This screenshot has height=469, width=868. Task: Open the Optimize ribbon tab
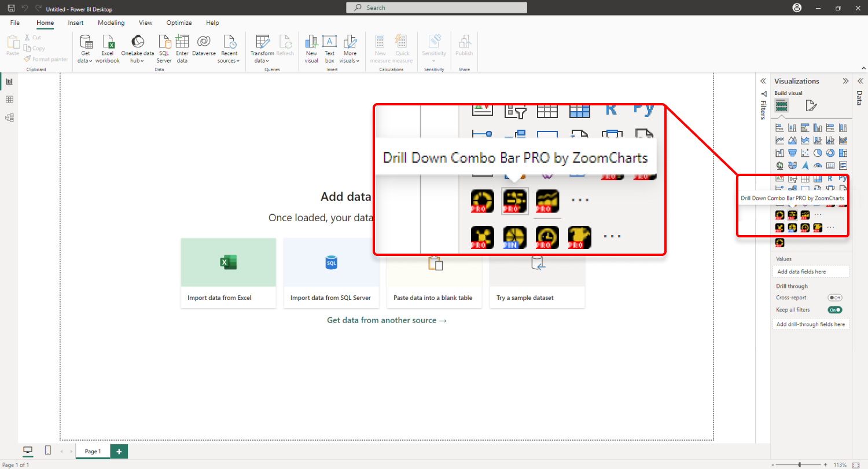point(179,23)
